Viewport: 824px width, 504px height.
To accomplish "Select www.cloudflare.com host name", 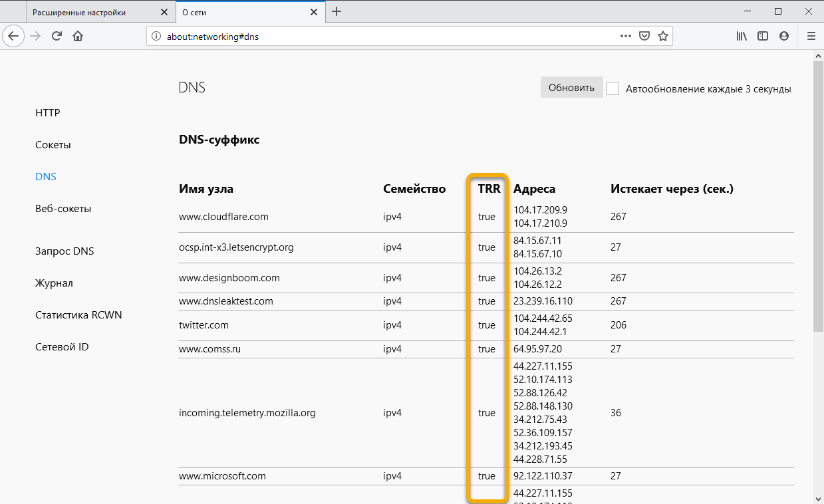I will coord(223,217).
